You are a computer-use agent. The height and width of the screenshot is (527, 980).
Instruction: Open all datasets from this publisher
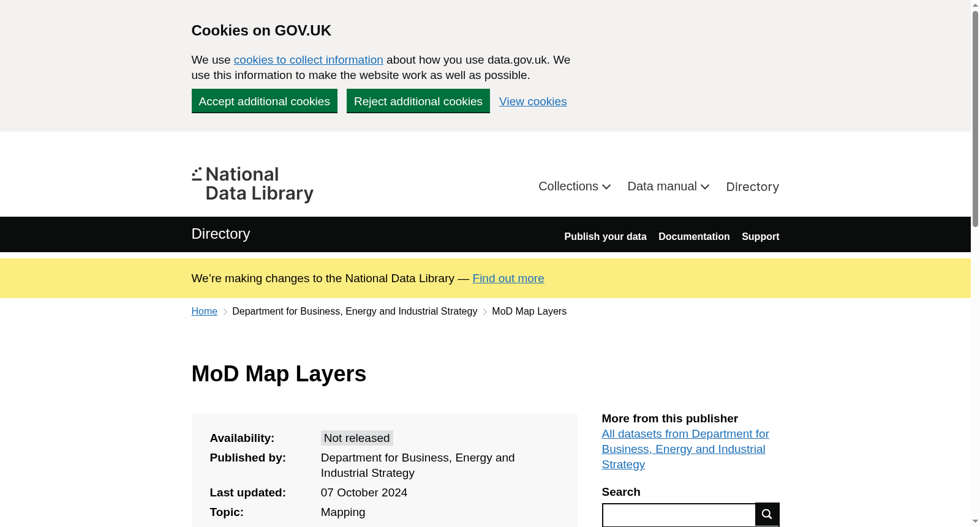click(x=685, y=449)
